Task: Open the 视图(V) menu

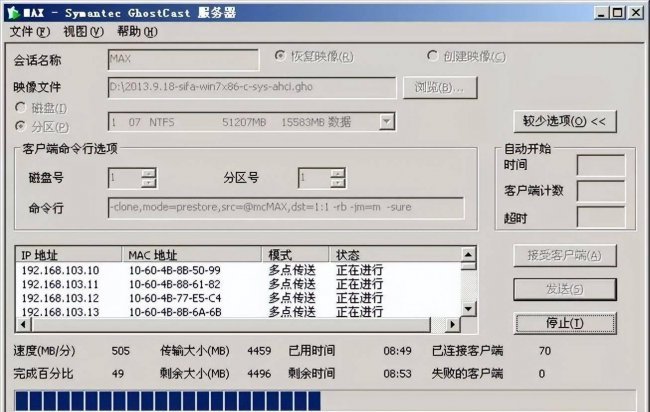Action: point(83,32)
